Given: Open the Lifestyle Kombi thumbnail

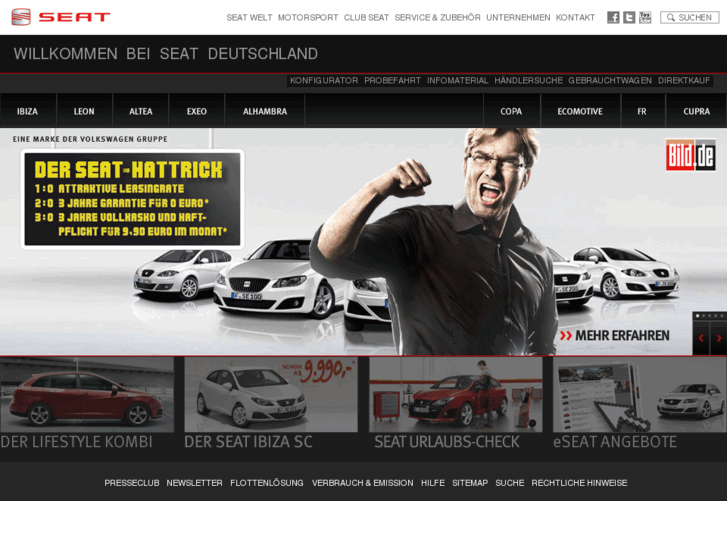Looking at the screenshot, I should point(87,394).
